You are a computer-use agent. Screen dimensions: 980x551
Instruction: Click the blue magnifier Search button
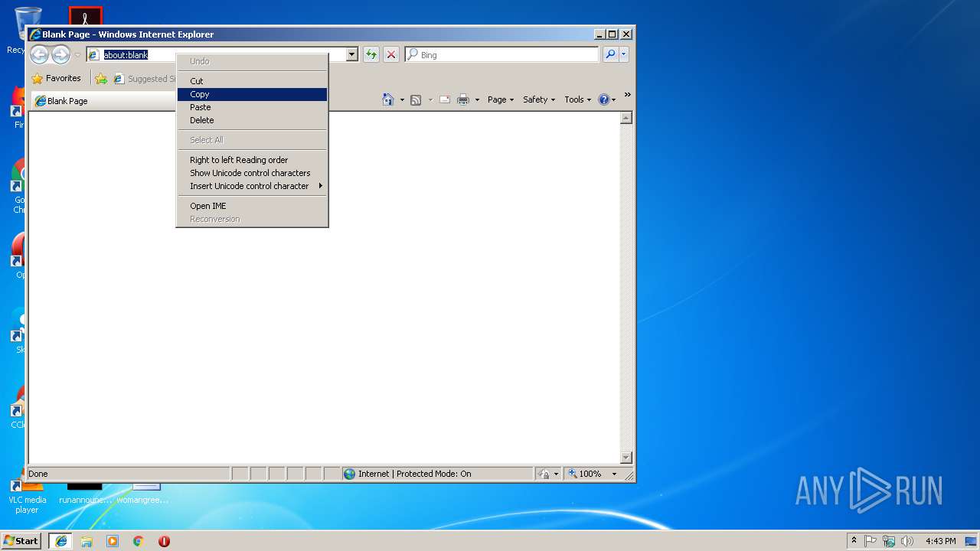coord(610,54)
